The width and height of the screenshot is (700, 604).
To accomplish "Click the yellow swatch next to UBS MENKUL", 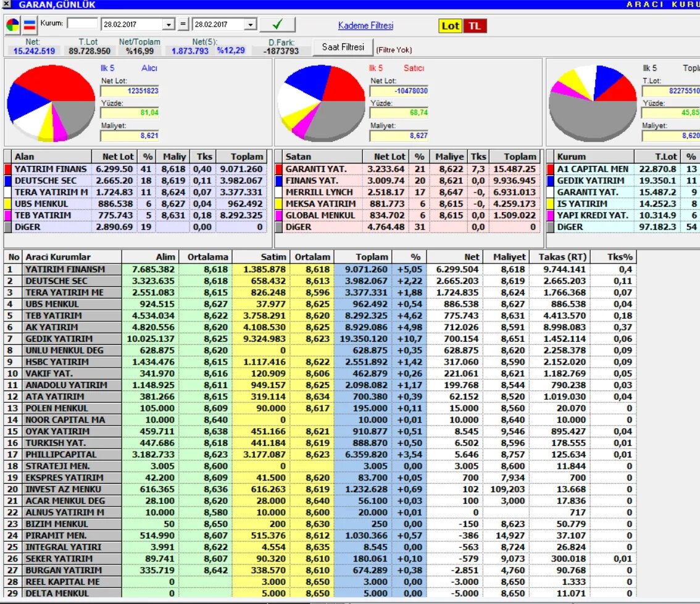I will [x=7, y=204].
